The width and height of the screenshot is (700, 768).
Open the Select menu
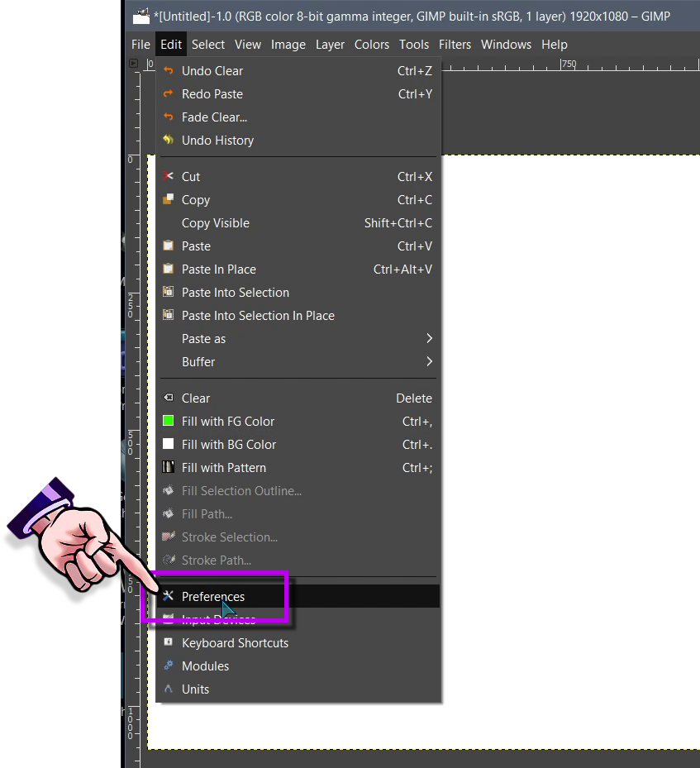pos(208,45)
